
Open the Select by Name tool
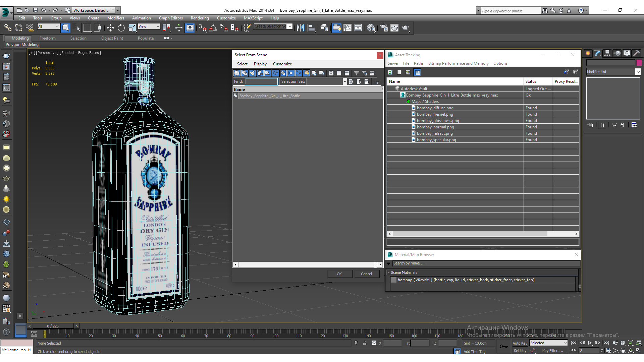[x=76, y=28]
